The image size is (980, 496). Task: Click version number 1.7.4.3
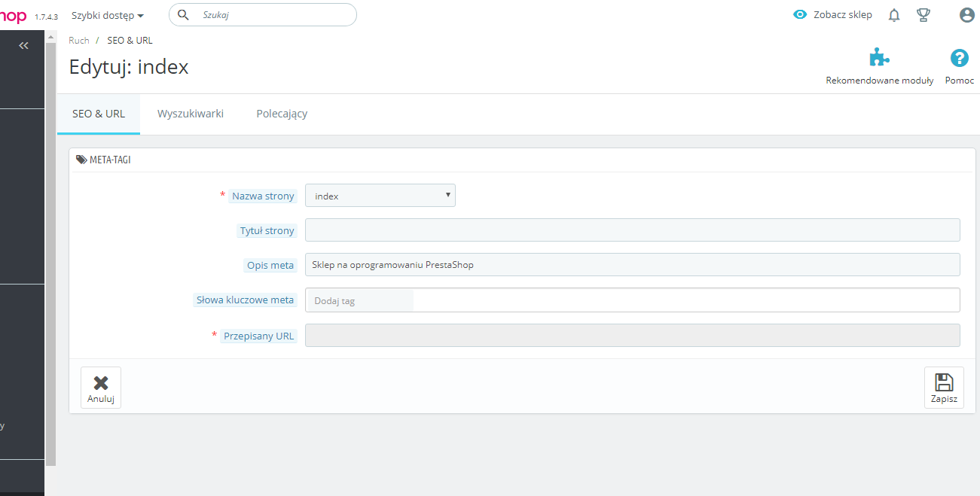(46, 17)
